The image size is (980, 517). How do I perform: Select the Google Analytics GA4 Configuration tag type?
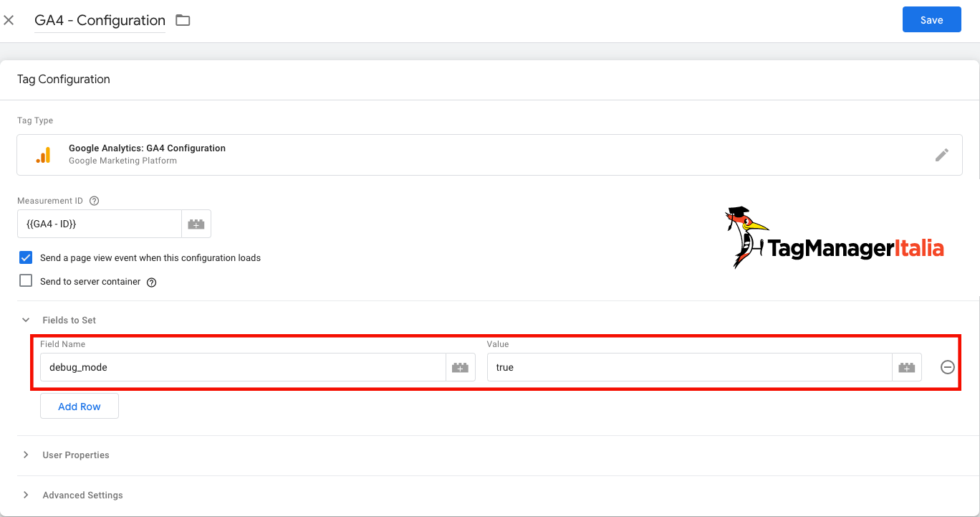click(489, 155)
